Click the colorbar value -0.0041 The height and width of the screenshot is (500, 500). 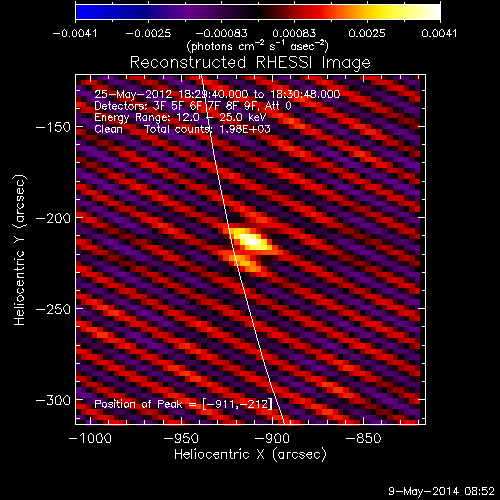pyautogui.click(x=75, y=33)
